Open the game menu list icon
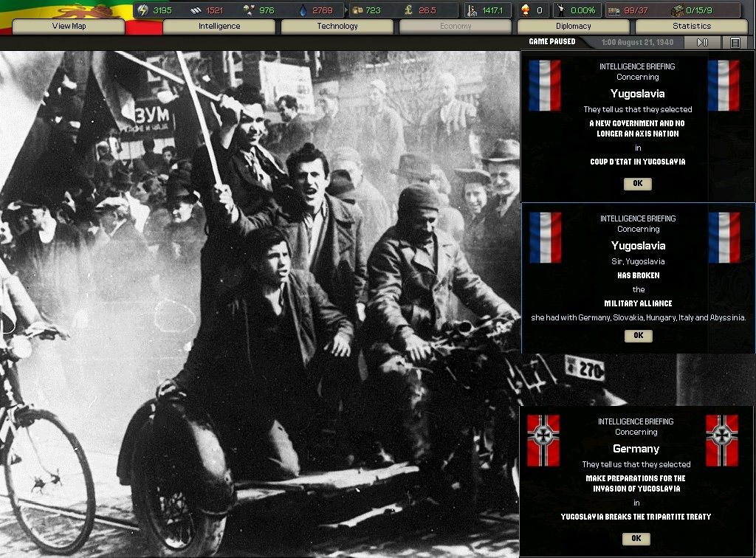Screen dimensions: 756x558 (x=735, y=43)
